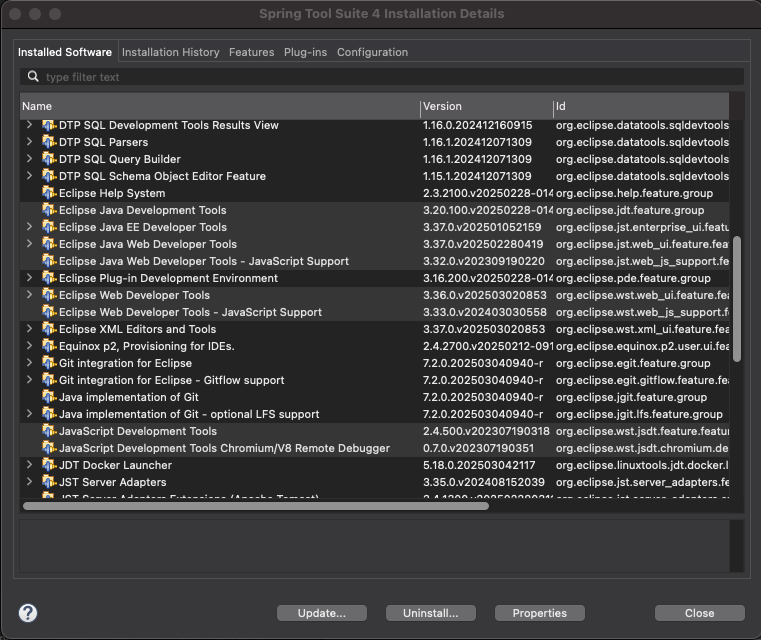The image size is (761, 640).
Task: Close the Installation Details dialog
Action: (x=699, y=613)
